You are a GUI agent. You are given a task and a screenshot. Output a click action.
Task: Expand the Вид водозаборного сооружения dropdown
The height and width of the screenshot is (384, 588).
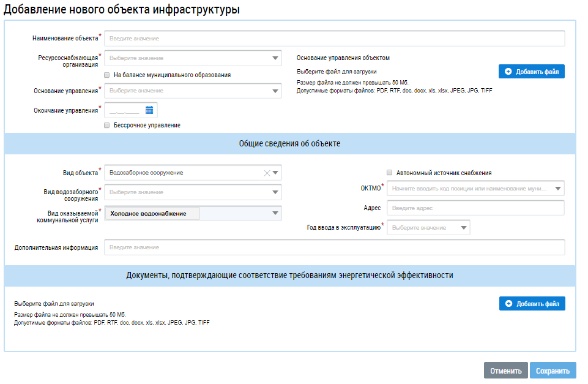(x=275, y=192)
